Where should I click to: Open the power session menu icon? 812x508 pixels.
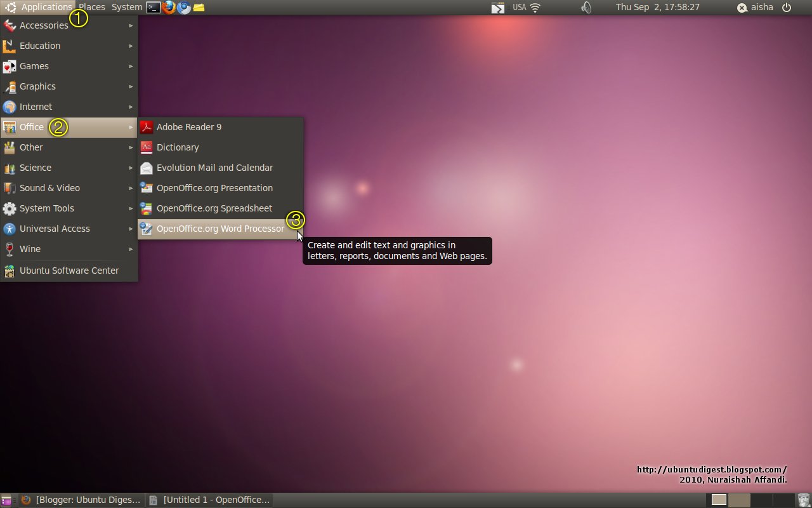787,8
